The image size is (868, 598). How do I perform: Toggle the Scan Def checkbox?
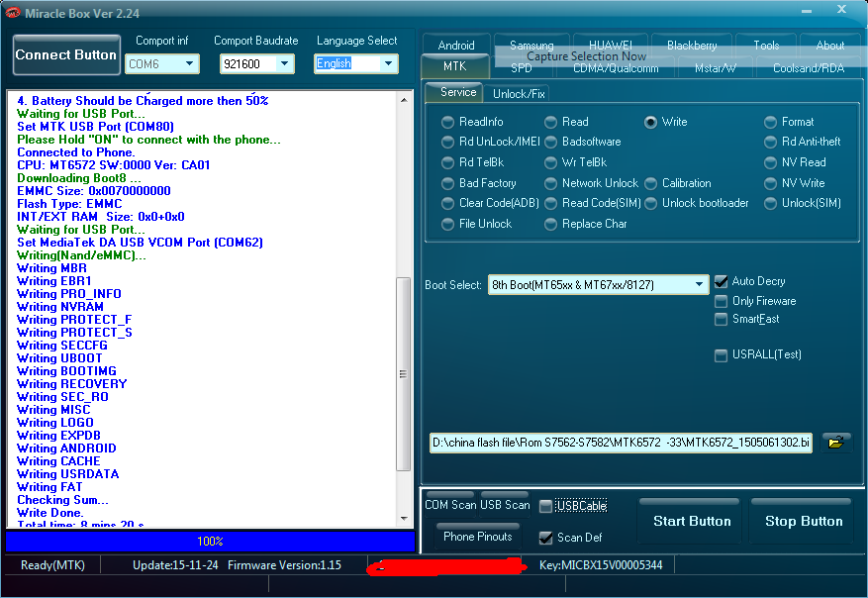(545, 538)
